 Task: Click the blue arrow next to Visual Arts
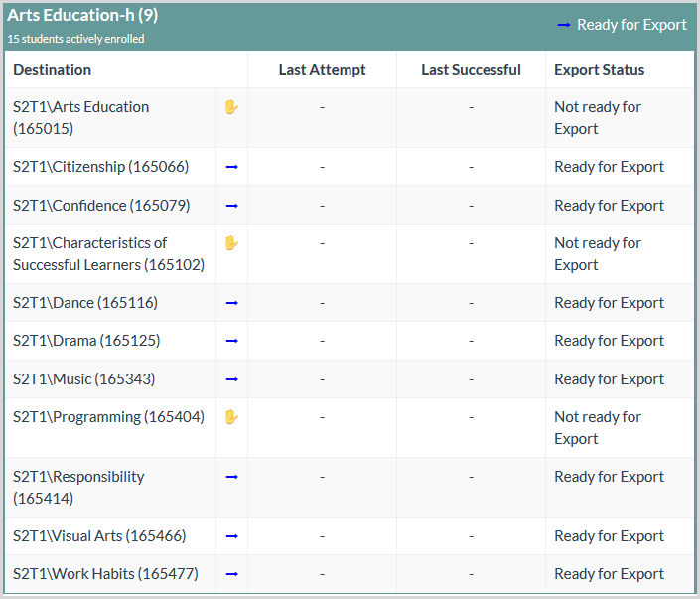pyautogui.click(x=232, y=536)
